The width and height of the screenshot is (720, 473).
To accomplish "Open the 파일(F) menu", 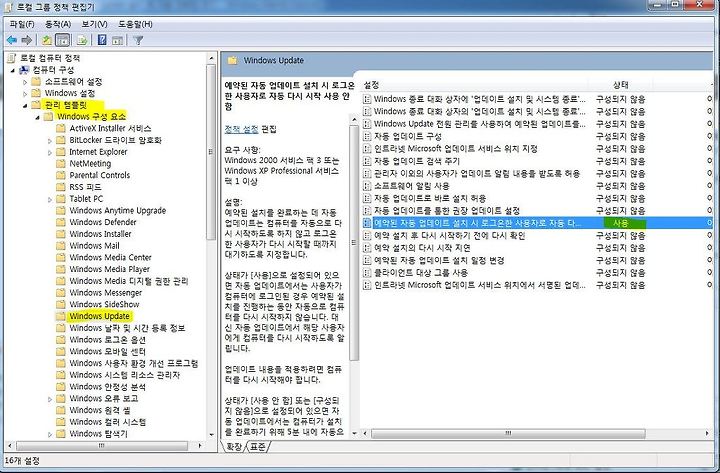I will (22, 24).
